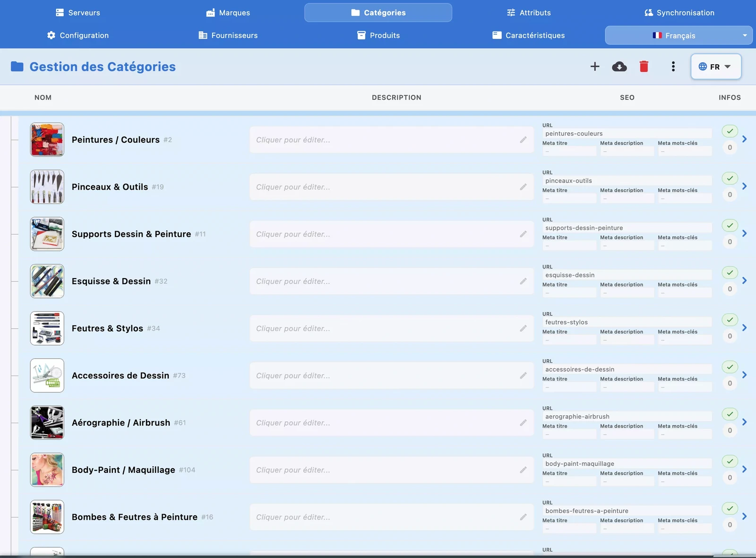
Task: Go to the Synchronisation section
Action: pos(679,13)
